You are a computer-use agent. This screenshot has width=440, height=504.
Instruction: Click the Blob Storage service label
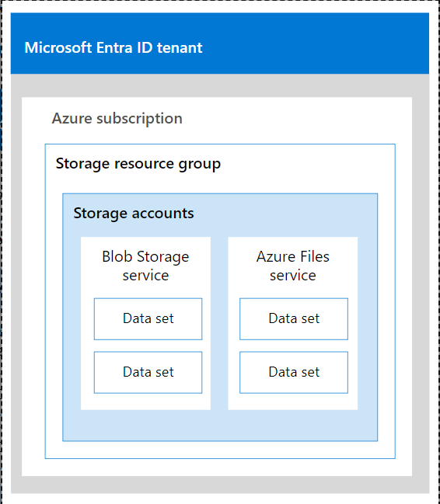tap(145, 266)
